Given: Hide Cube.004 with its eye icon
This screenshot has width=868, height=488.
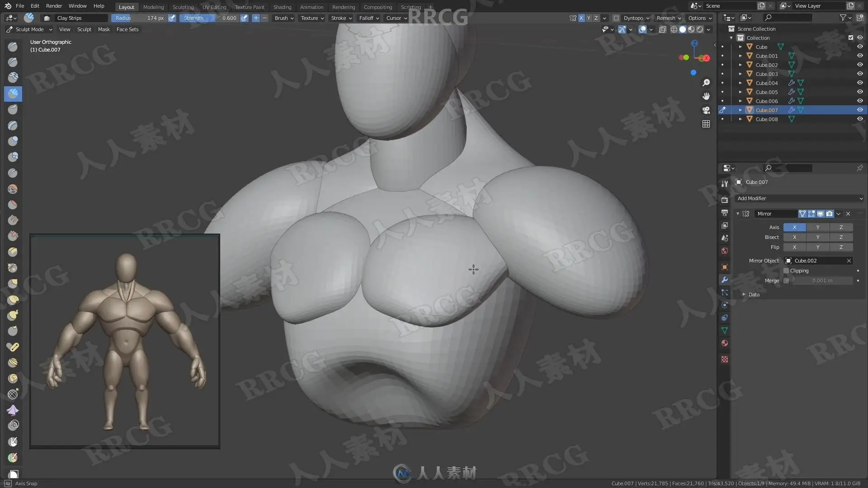Looking at the screenshot, I should (859, 83).
